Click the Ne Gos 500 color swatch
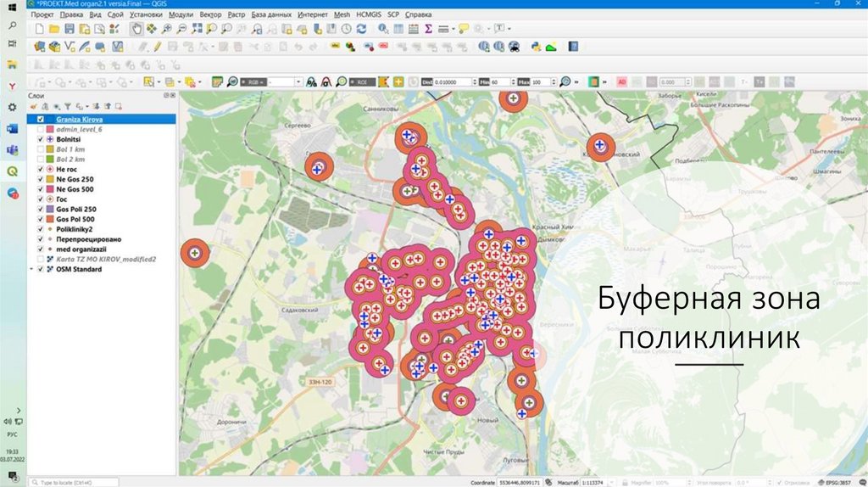The image size is (868, 487). [50, 189]
